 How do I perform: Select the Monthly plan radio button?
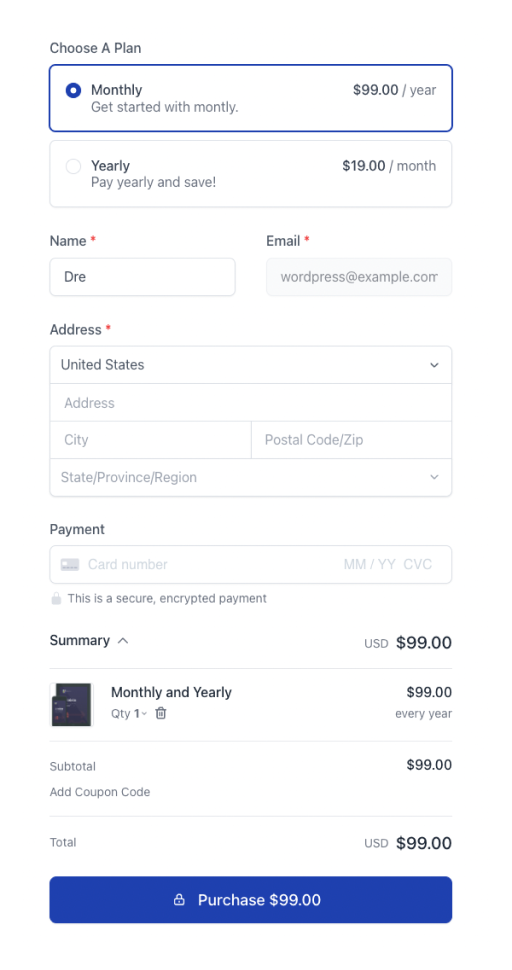73,91
